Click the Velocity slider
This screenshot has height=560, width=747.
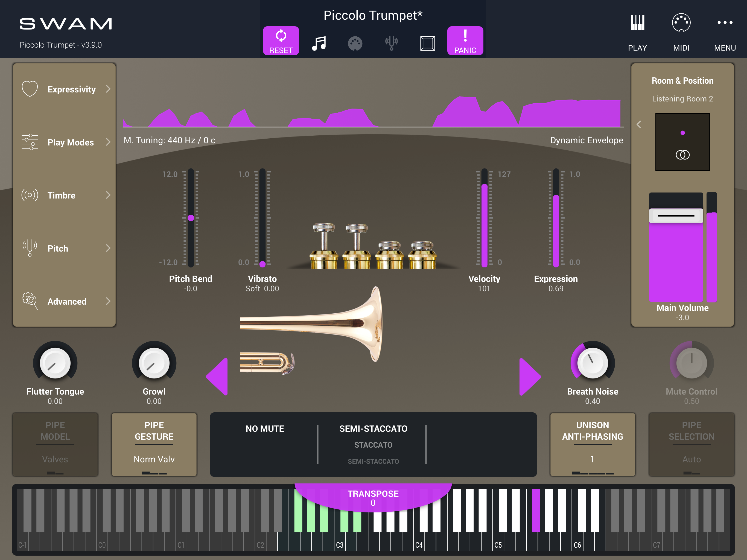click(484, 218)
